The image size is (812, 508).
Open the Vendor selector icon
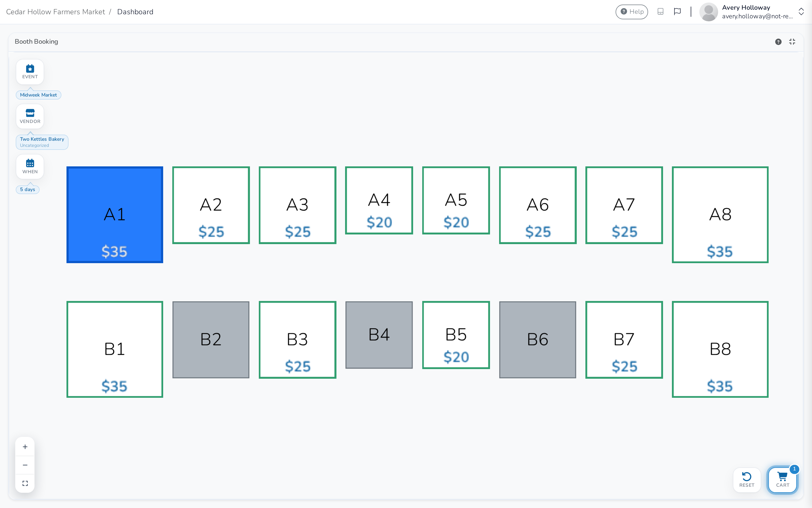[30, 116]
